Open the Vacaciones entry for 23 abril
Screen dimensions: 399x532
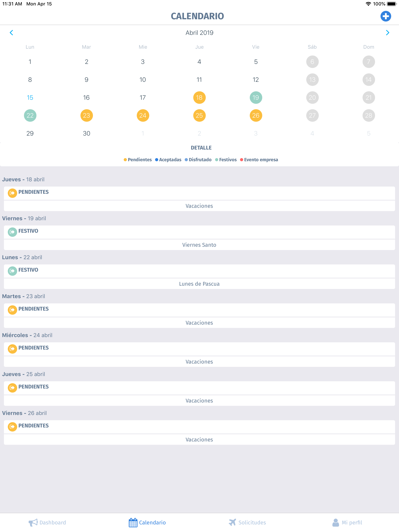click(x=199, y=322)
